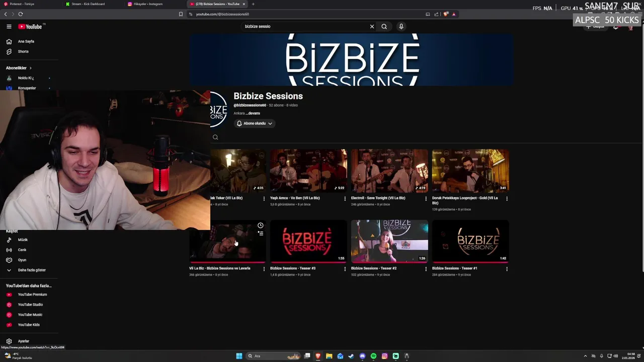The width and height of the screenshot is (644, 362).
Task: Play Bizbize Sessions Teaser #2 thumbnail
Action: [389, 241]
